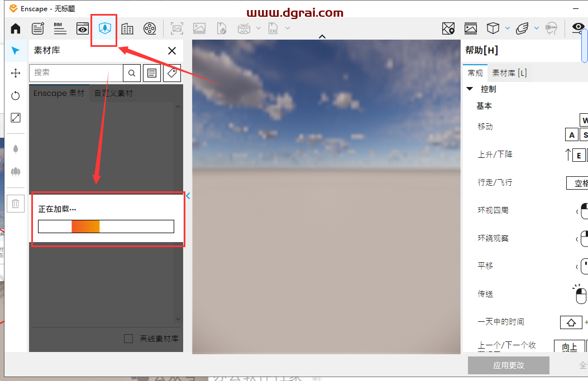
Task: Select the move tool in left sidebar
Action: tap(16, 73)
